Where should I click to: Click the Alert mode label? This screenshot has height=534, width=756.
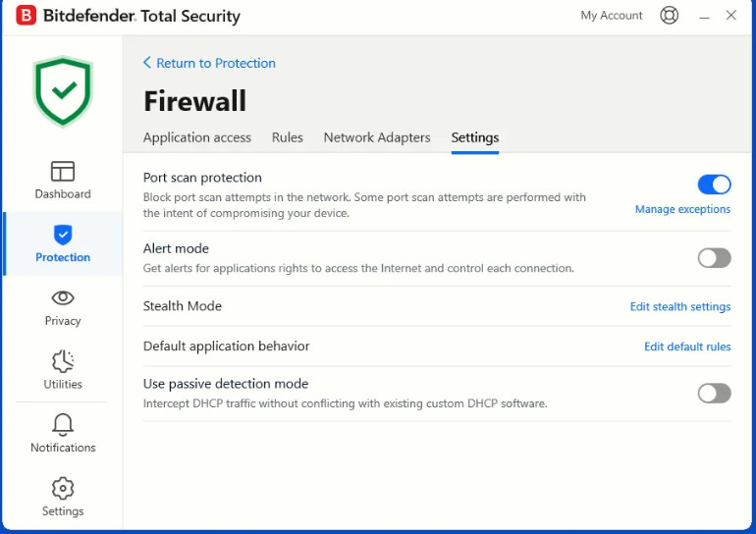(176, 248)
